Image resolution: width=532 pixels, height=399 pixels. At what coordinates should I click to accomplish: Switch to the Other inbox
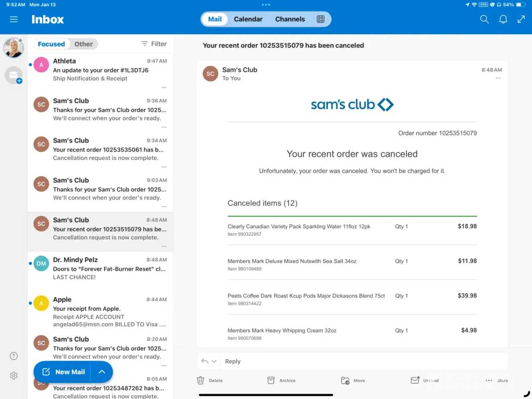coord(83,44)
